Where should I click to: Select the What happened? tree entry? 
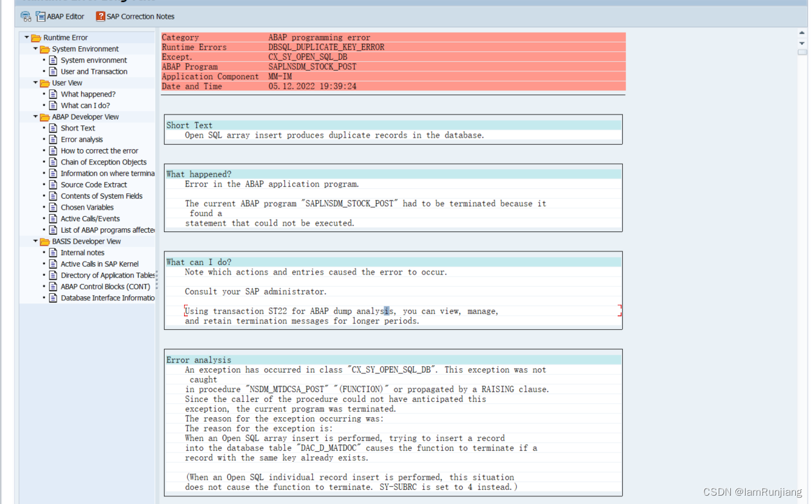tap(88, 94)
